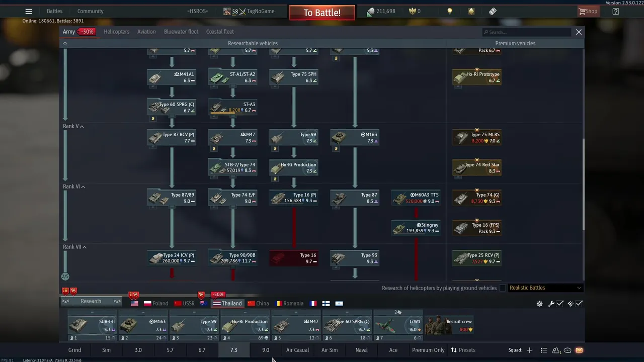The height and width of the screenshot is (362, 644).
Task: Select the France flag
Action: pos(313,304)
